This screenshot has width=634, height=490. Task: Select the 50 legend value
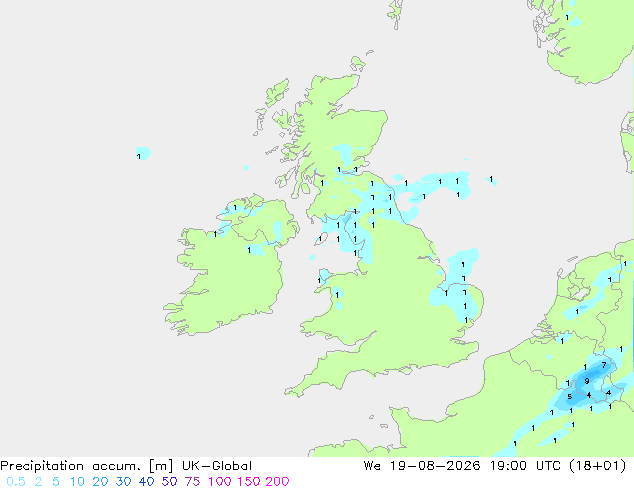(x=169, y=482)
